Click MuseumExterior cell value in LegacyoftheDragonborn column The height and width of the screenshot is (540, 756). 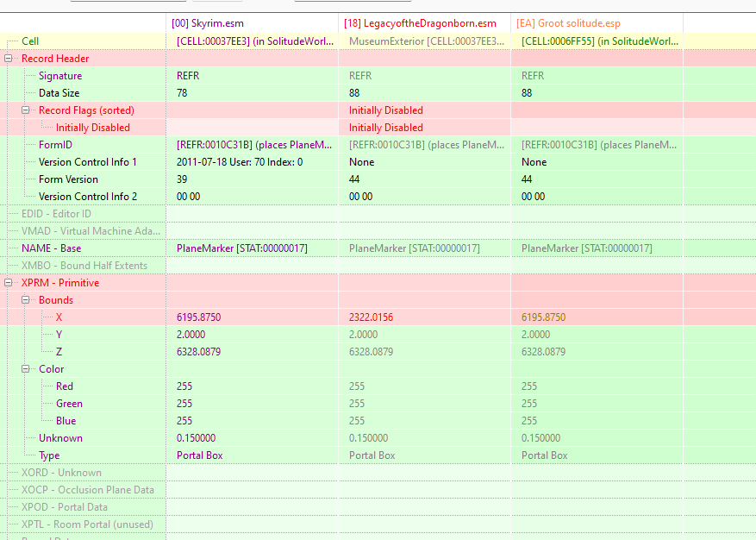(x=427, y=41)
